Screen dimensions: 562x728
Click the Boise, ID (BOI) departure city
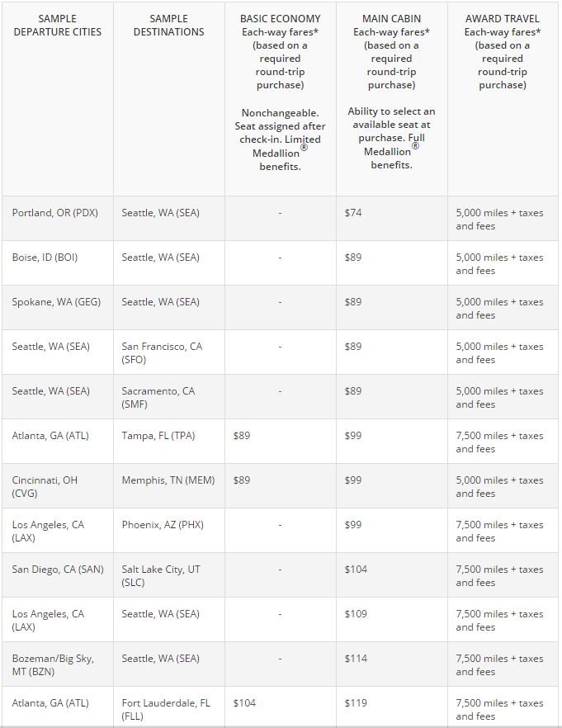coord(45,258)
